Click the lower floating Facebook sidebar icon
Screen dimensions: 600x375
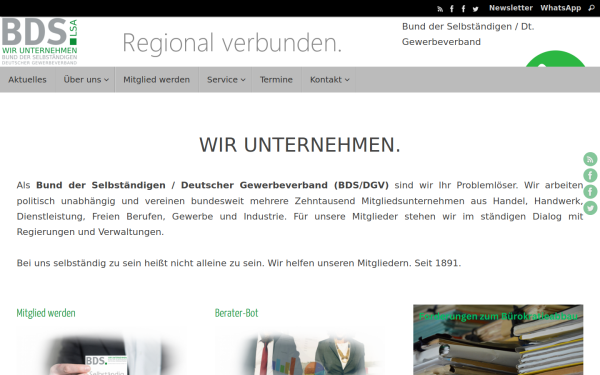pos(590,191)
